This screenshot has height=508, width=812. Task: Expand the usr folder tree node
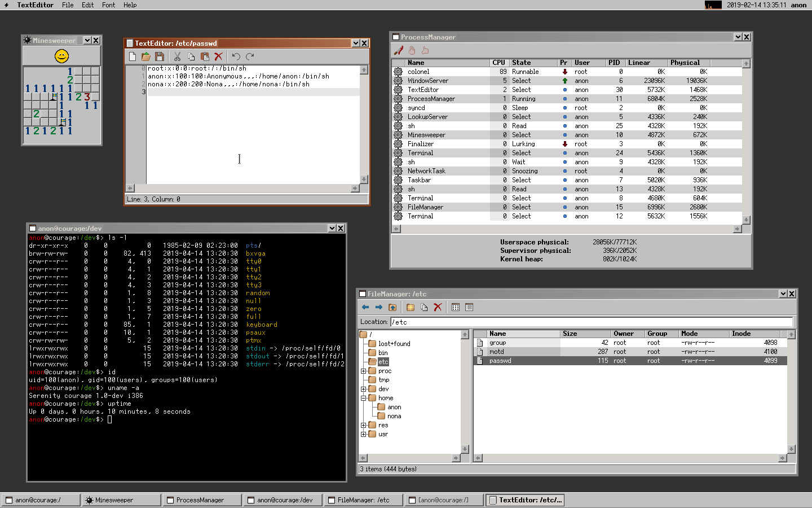(364, 434)
